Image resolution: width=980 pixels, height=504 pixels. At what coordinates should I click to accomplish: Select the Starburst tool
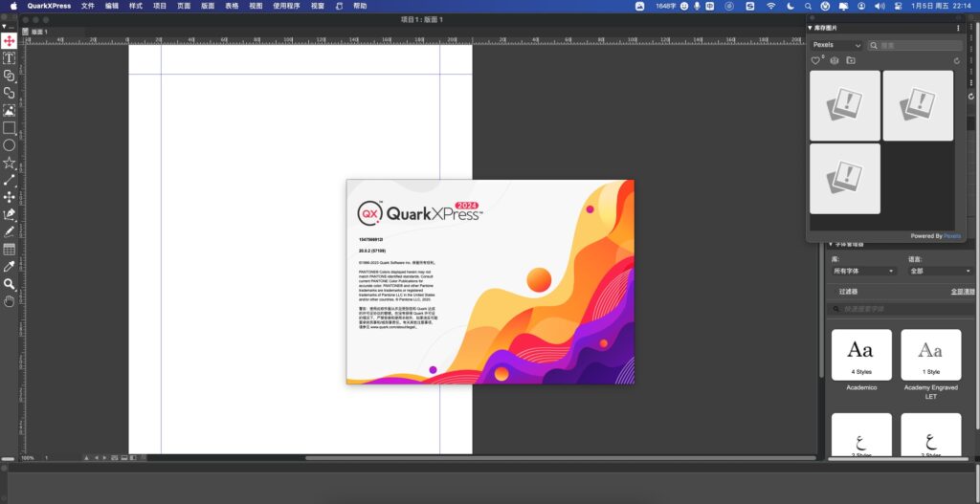[9, 163]
